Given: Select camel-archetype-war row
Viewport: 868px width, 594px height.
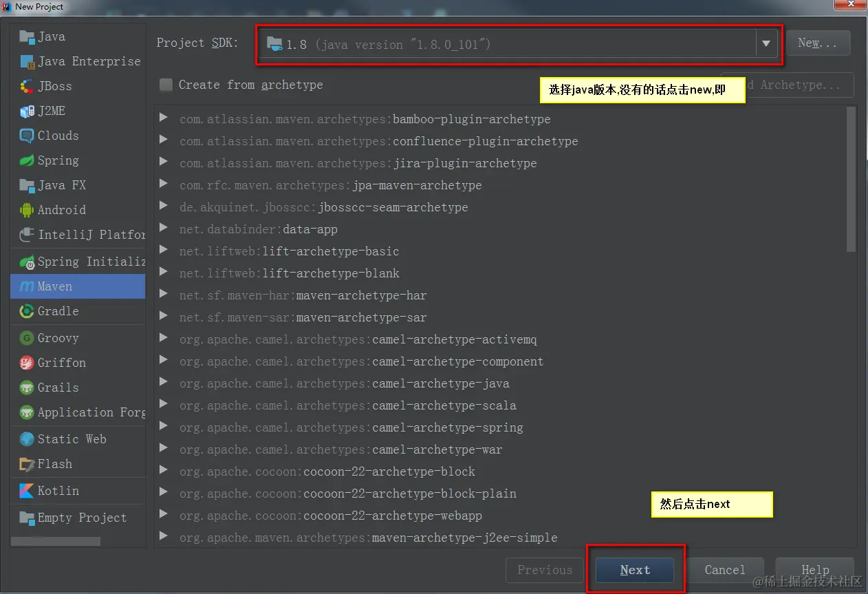Looking at the screenshot, I should click(499, 449).
